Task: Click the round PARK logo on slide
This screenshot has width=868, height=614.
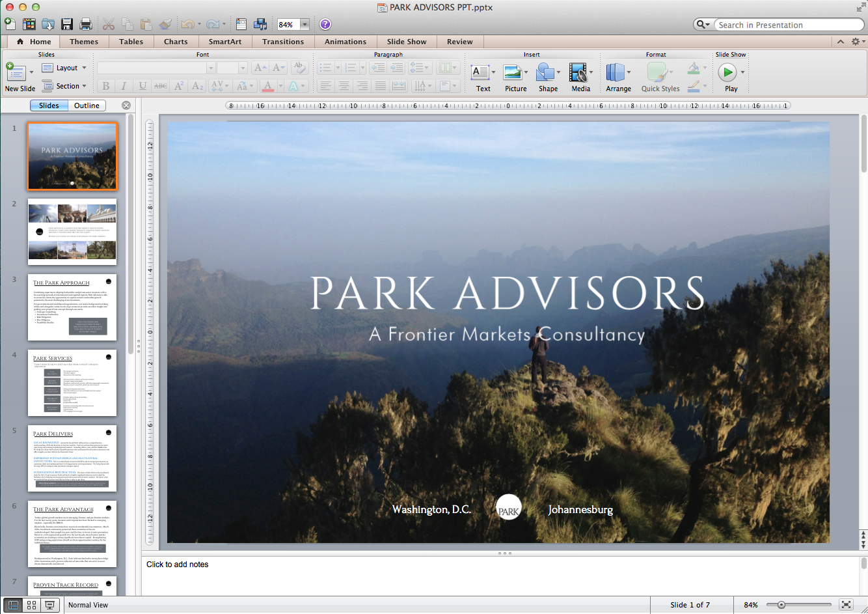Action: click(x=508, y=507)
